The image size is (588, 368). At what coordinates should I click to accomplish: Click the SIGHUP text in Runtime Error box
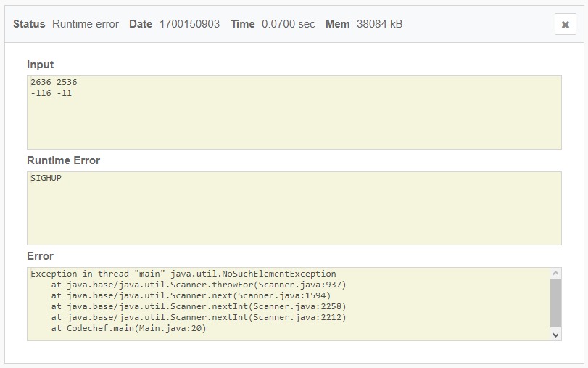pos(46,178)
